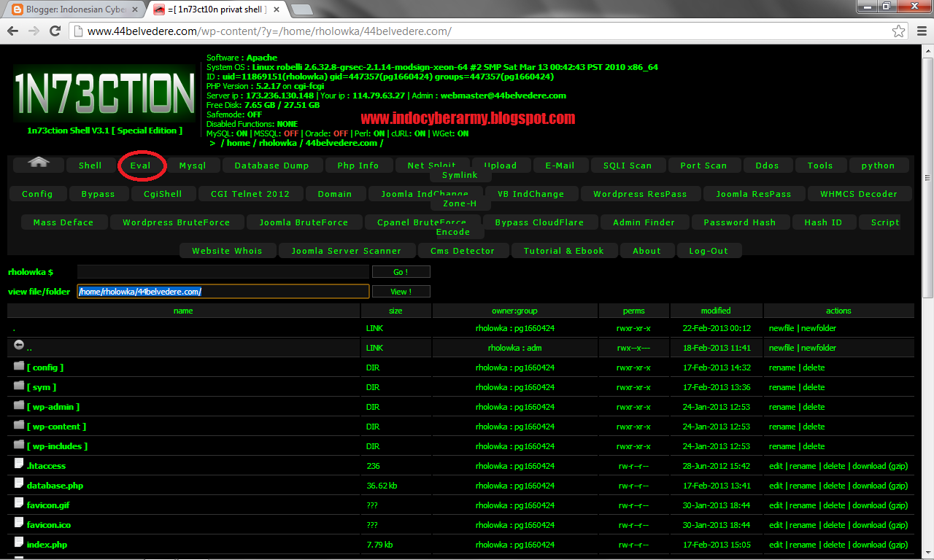Click the back-arrow icon beside the '..' row
Screen dimensions: 934x560
coord(19,345)
